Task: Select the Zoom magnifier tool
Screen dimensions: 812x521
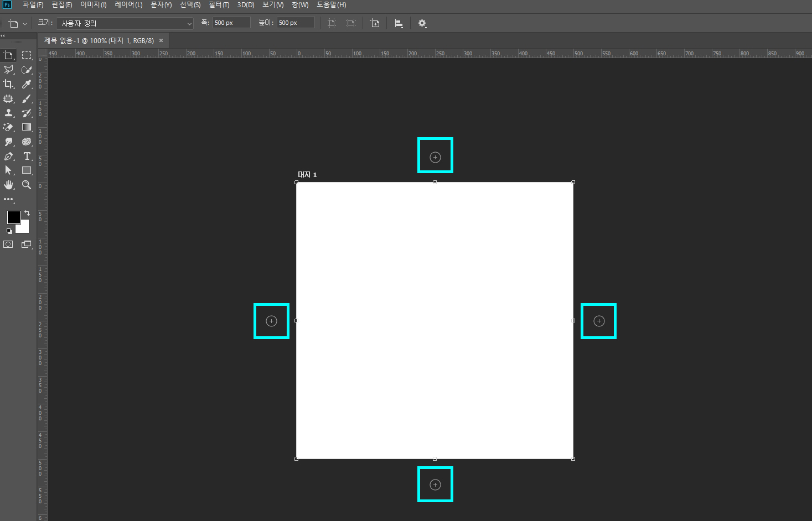Action: pyautogui.click(x=27, y=185)
